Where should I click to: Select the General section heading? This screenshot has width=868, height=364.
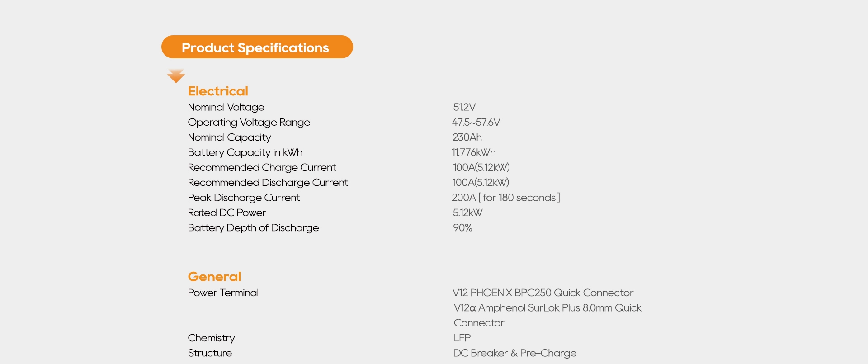pyautogui.click(x=214, y=277)
